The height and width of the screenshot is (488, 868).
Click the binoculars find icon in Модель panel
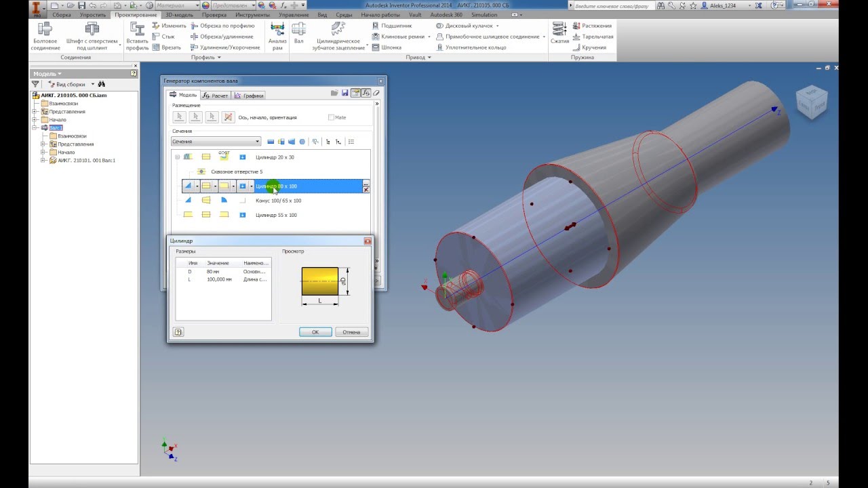[101, 84]
